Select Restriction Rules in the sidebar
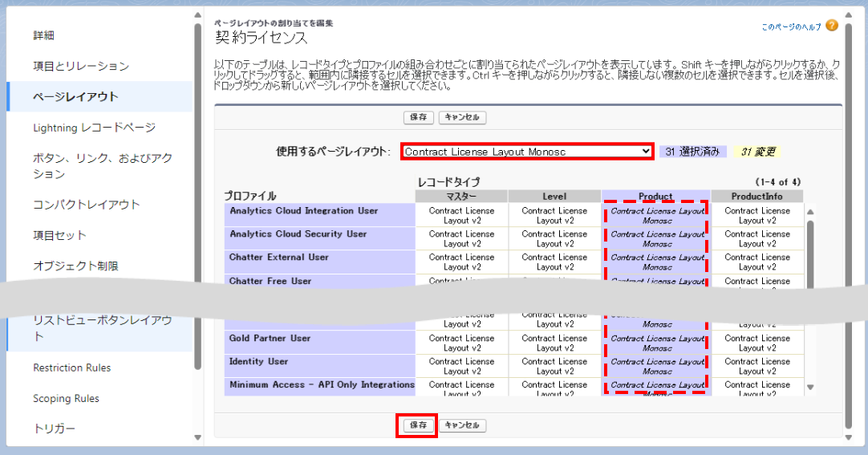This screenshot has height=455, width=868. click(x=72, y=368)
